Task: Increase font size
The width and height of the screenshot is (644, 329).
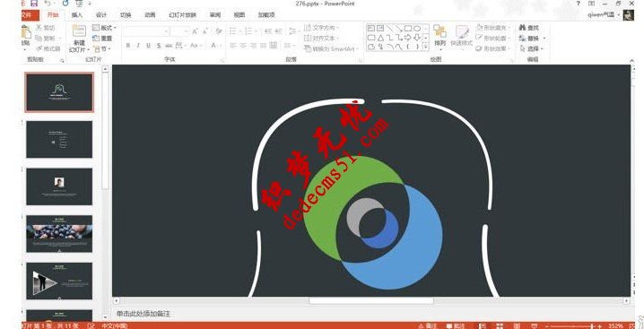Action: pyautogui.click(x=195, y=31)
